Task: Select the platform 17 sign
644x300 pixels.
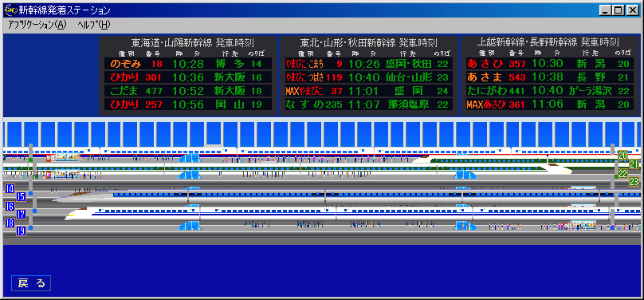Action: tap(21, 214)
